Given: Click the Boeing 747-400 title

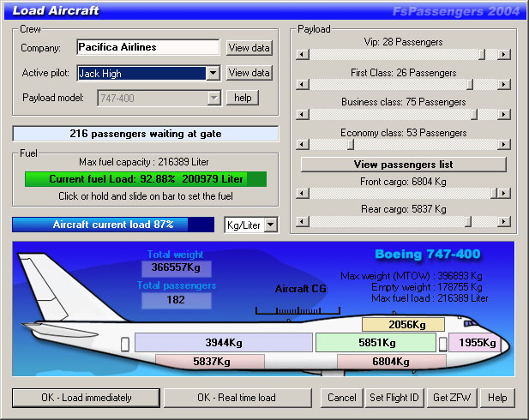Looking at the screenshot, I should pyautogui.click(x=428, y=254).
